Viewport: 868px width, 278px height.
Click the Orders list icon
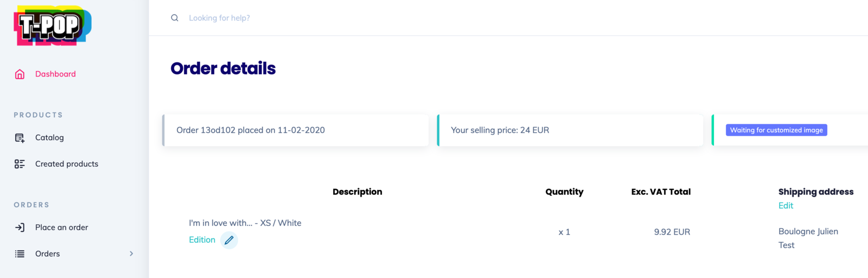(20, 254)
